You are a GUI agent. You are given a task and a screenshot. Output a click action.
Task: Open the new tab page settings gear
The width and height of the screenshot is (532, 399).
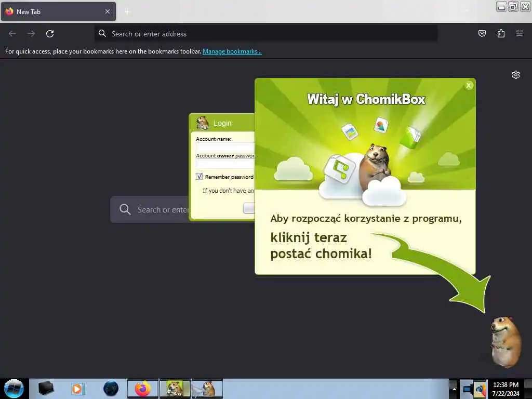516,75
